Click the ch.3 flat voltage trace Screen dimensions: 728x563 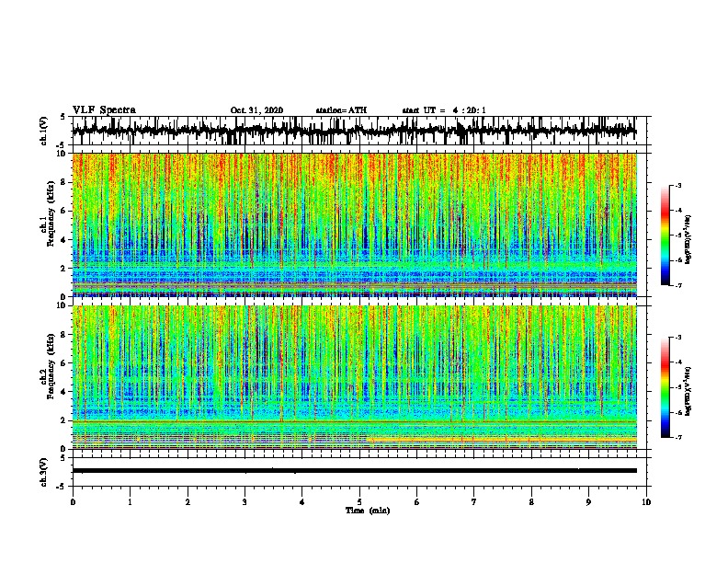354,471
